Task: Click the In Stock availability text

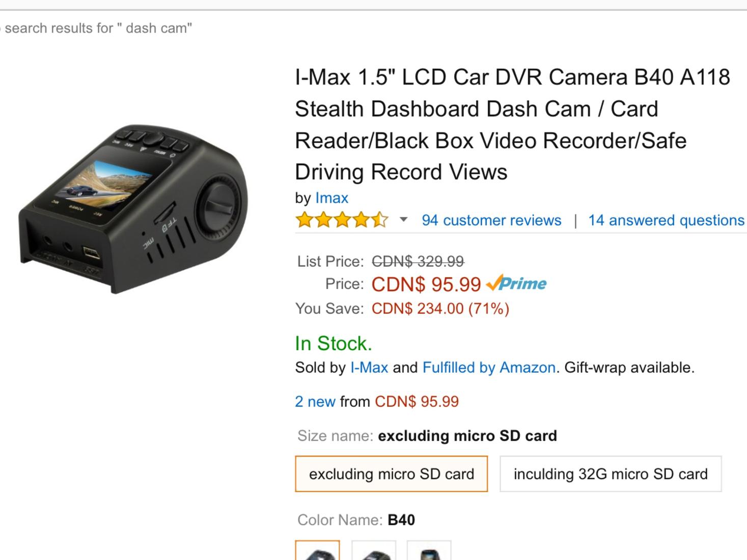Action: pyautogui.click(x=334, y=343)
